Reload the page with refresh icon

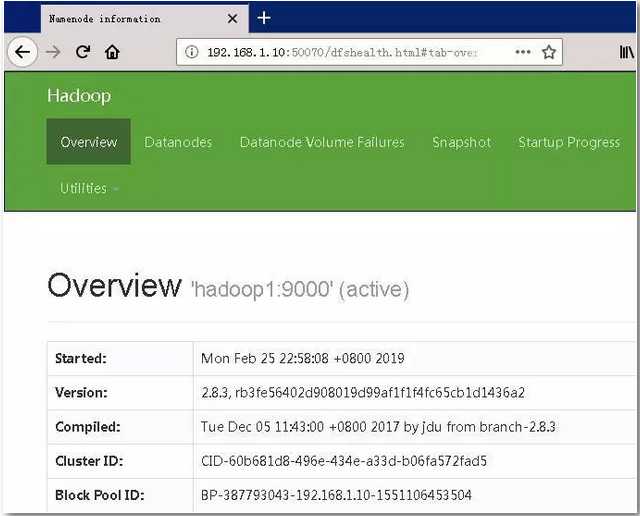click(83, 51)
